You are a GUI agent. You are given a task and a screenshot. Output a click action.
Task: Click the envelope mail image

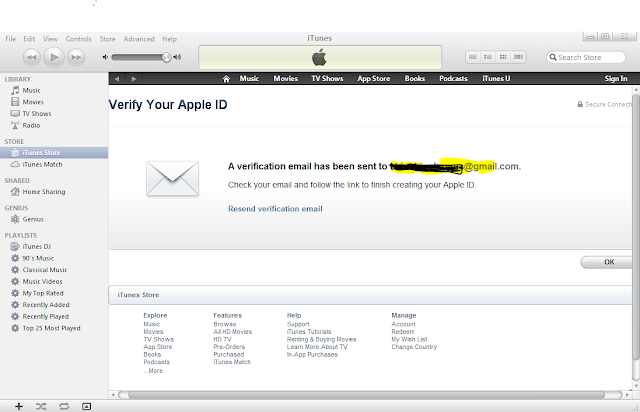pyautogui.click(x=173, y=178)
